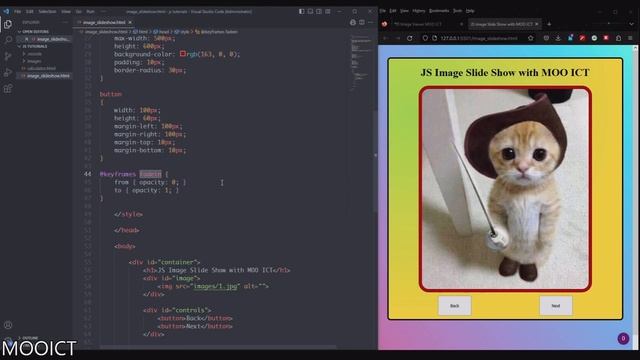Image resolution: width=640 pixels, height=360 pixels.
Task: Toggle secondary sidebar layout icon
Action: (319, 11)
